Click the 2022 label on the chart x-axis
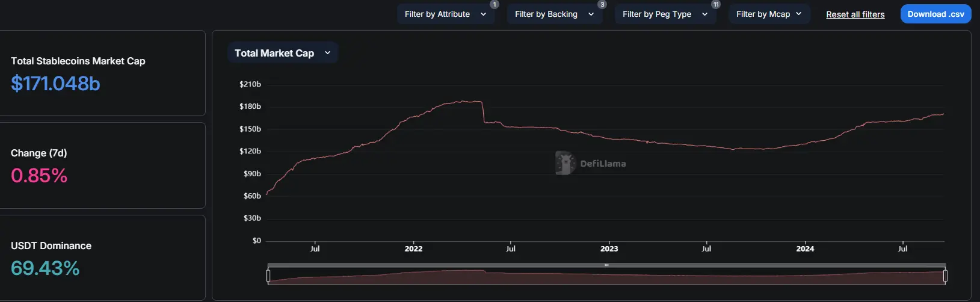This screenshot has height=302, width=980. point(413,248)
